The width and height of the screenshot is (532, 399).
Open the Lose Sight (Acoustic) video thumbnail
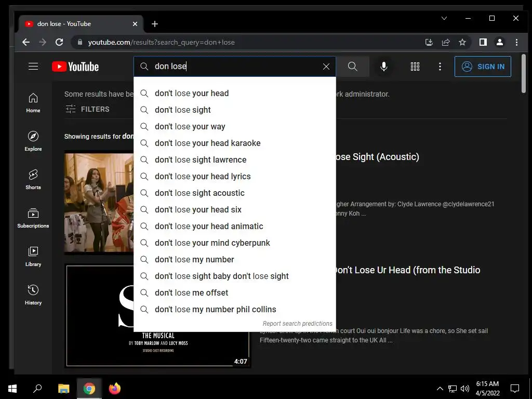coord(99,203)
